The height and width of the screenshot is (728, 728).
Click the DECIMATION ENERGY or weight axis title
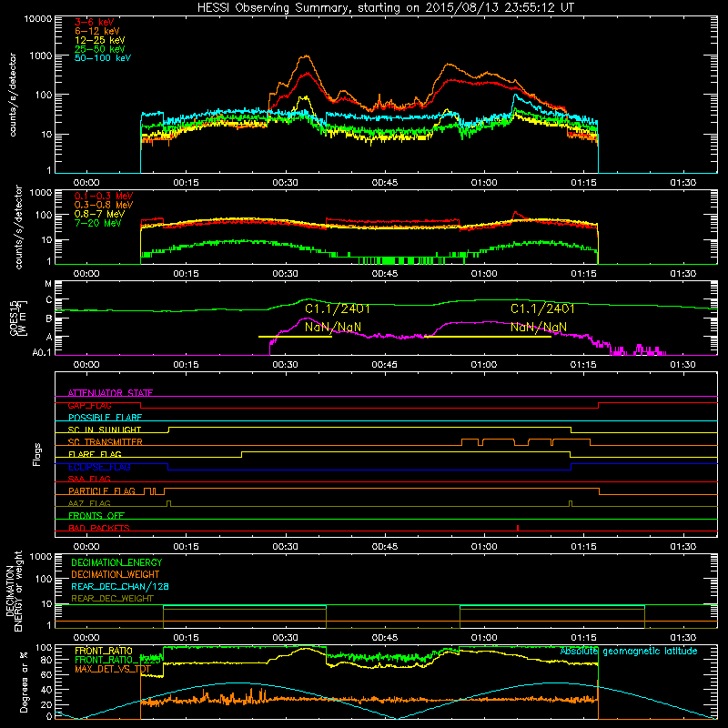click(x=14, y=591)
